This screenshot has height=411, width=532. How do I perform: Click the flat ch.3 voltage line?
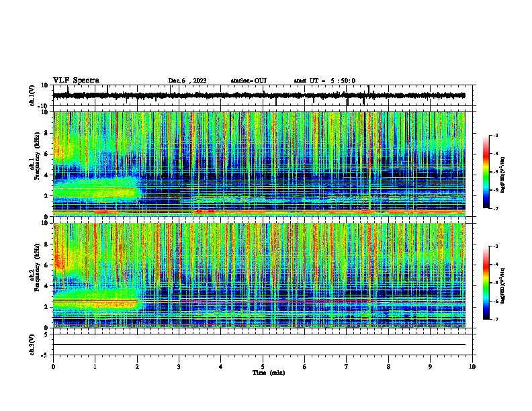click(x=259, y=345)
